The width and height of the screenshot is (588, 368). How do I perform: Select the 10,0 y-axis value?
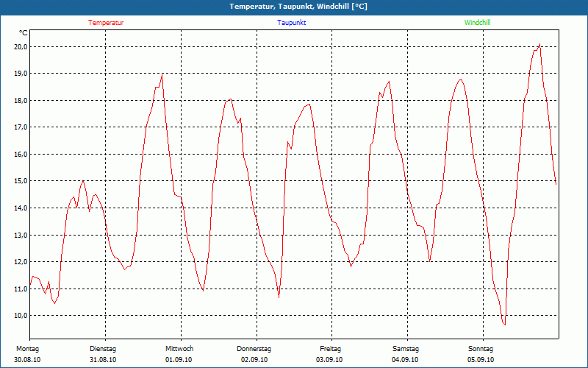(21, 315)
